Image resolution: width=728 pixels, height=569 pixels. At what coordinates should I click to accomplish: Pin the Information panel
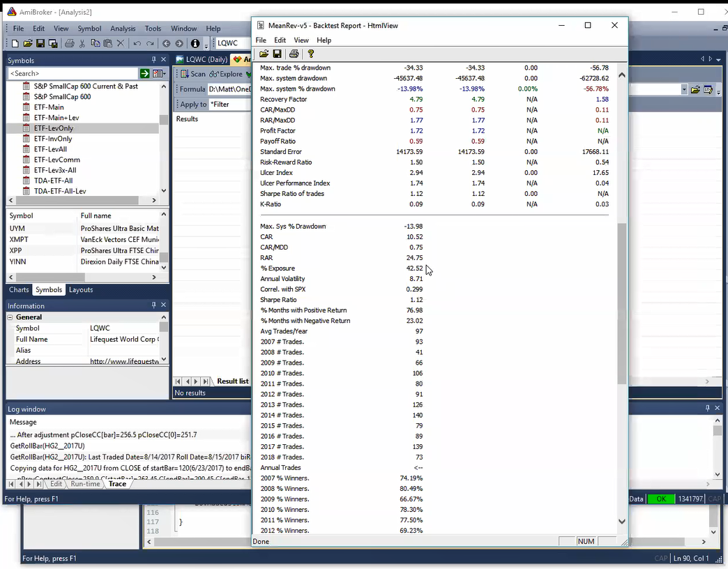pyautogui.click(x=153, y=305)
